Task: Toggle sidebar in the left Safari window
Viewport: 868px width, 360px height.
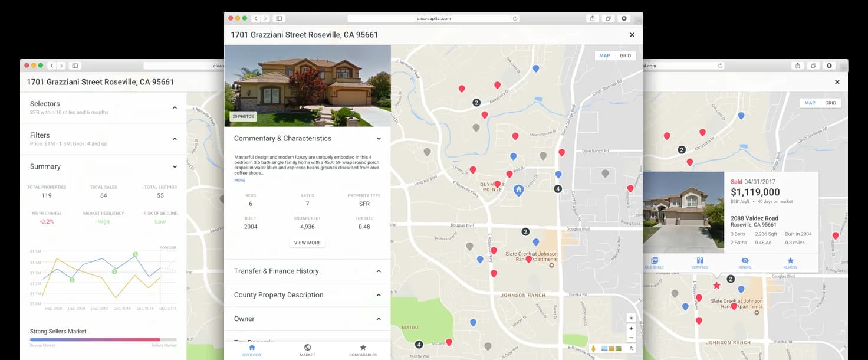Action: pos(75,66)
